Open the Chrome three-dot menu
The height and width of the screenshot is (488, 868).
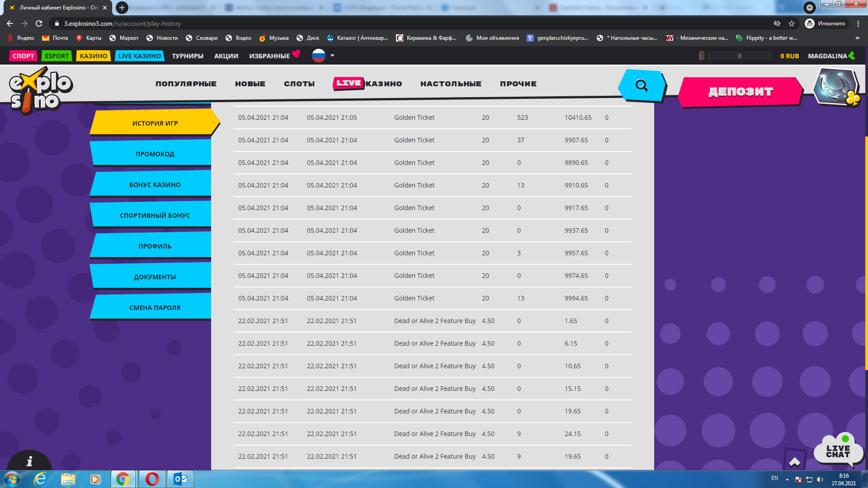tap(858, 23)
